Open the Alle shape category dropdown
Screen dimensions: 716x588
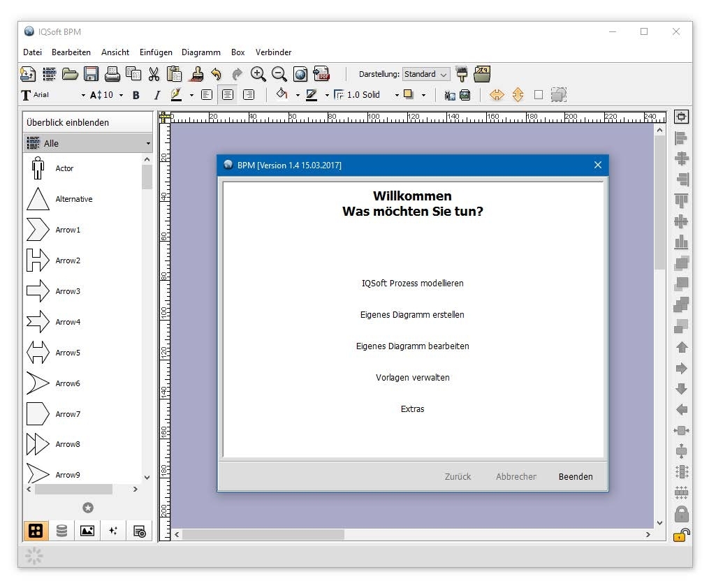pos(88,143)
